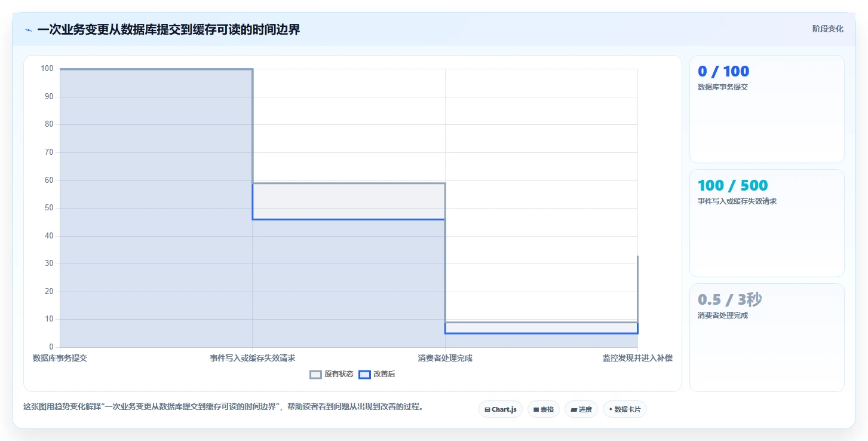Click the 阶段变化 label in header

point(828,29)
